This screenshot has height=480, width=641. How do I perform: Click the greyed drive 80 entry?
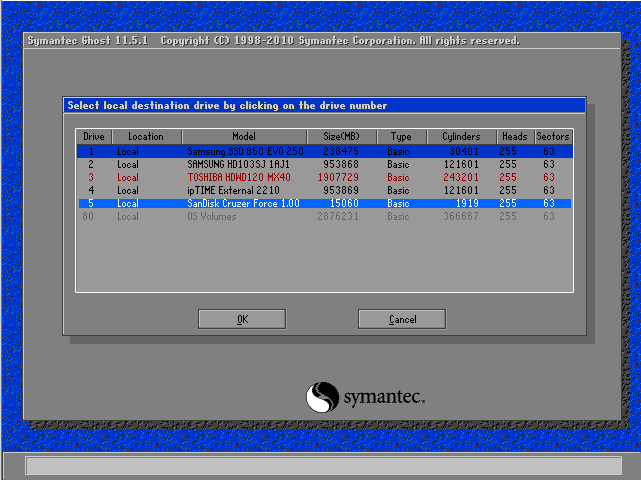pyautogui.click(x=88, y=216)
